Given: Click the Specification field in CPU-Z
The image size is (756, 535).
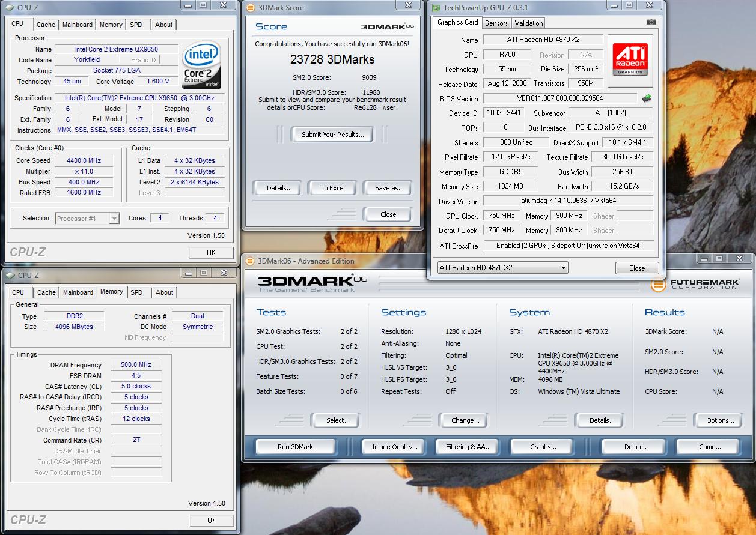Looking at the screenshot, I should 139,98.
